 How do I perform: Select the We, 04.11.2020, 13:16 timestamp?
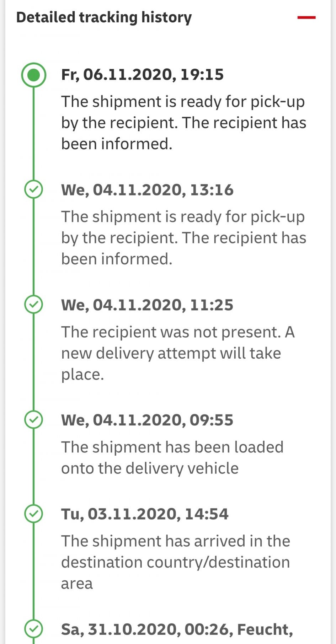pyautogui.click(x=147, y=190)
